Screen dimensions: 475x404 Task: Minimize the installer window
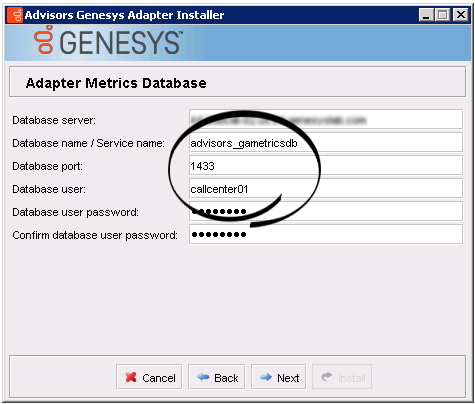tap(426, 15)
